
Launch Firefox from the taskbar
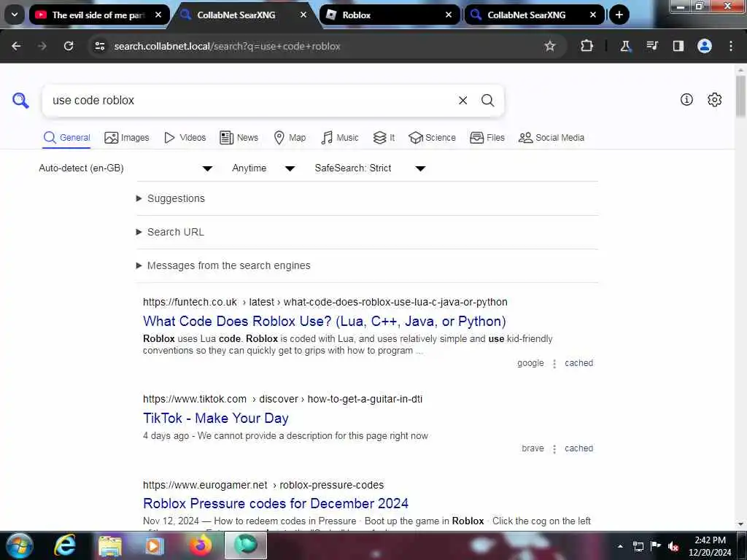(x=201, y=545)
